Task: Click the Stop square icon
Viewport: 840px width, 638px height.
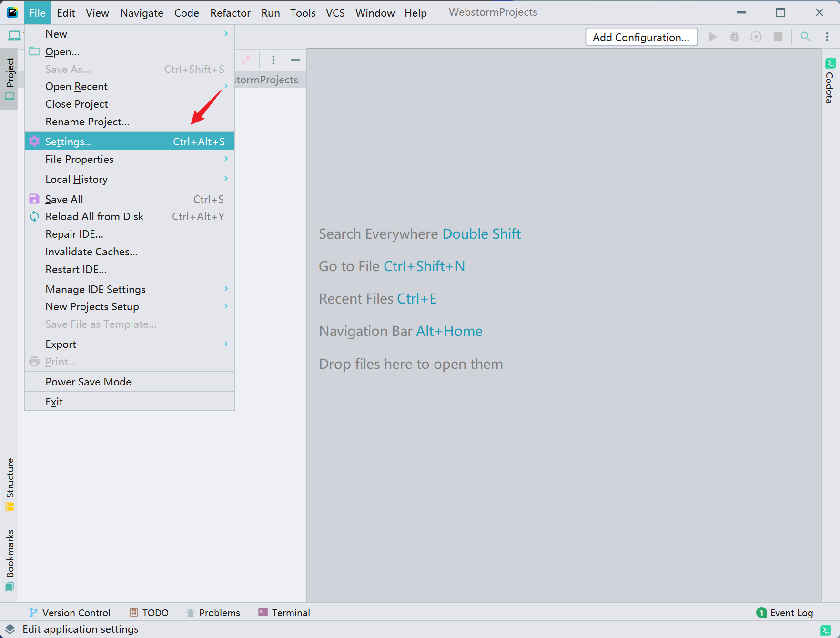Action: [x=778, y=37]
